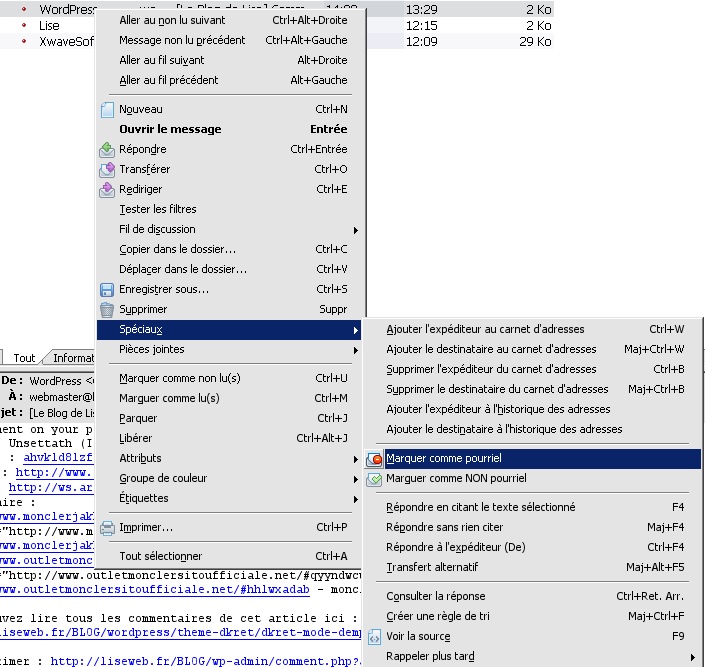Image resolution: width=705 pixels, height=667 pixels.
Task: Click the Marquer comme NON pourriel icon
Action: (375, 480)
